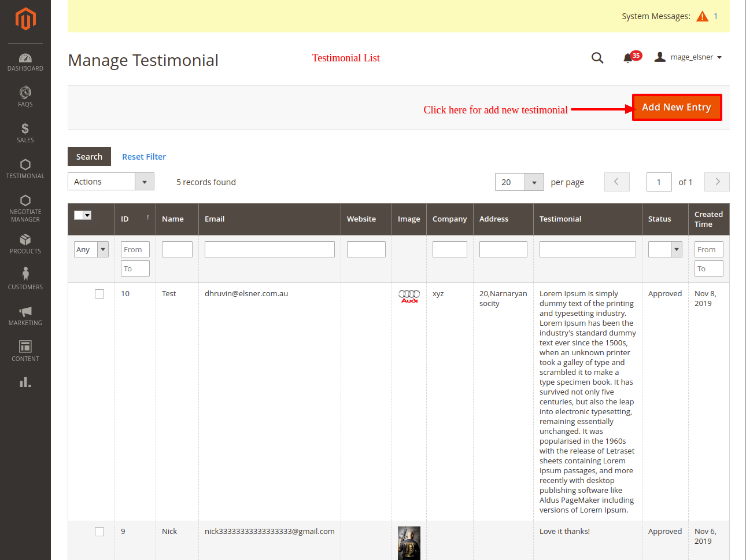
Task: Click the Add New Entry button
Action: 676,108
